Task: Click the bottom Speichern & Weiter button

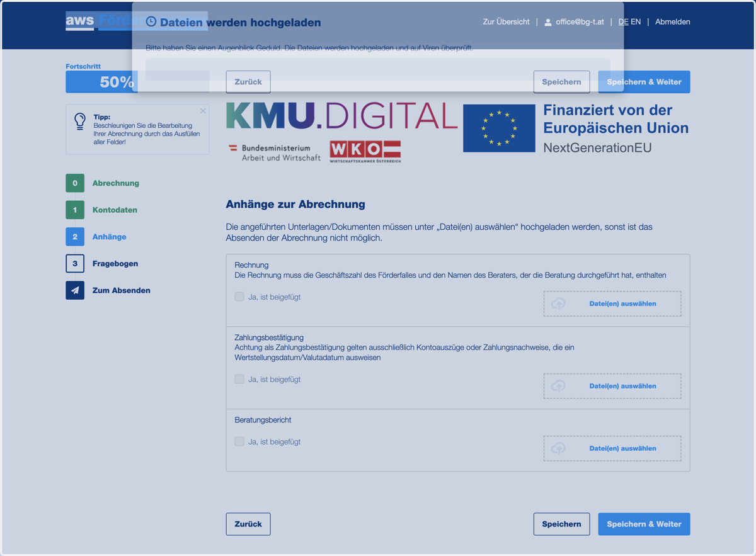Action: click(644, 524)
